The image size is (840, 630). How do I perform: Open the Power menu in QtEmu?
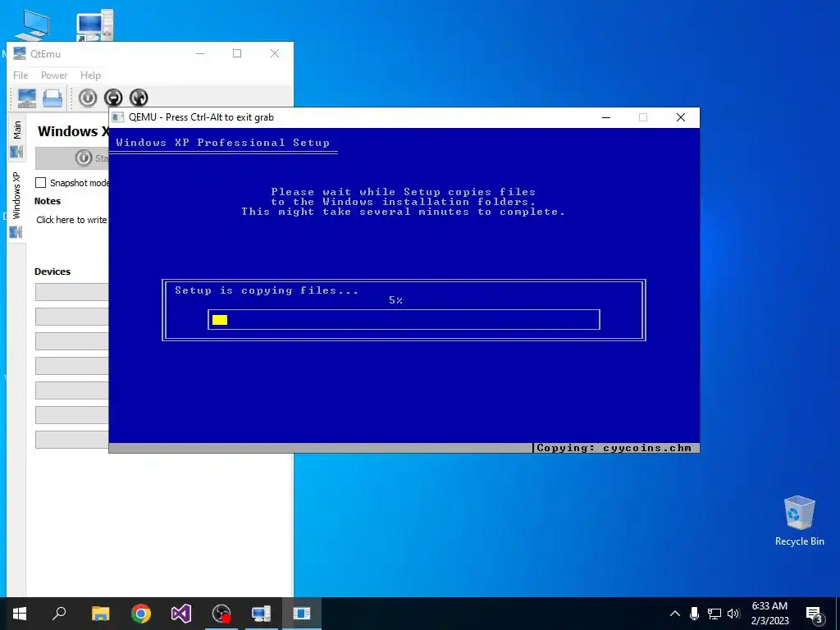(x=54, y=75)
